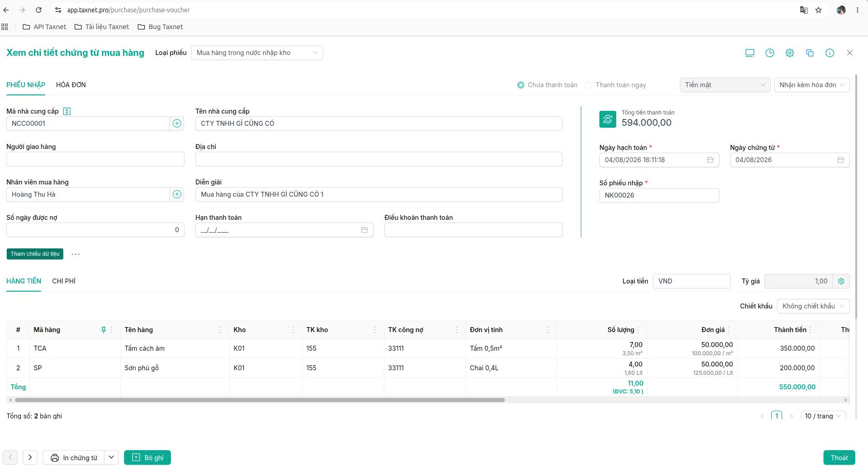
Task: Open exchange rate gear icon
Action: (841, 281)
